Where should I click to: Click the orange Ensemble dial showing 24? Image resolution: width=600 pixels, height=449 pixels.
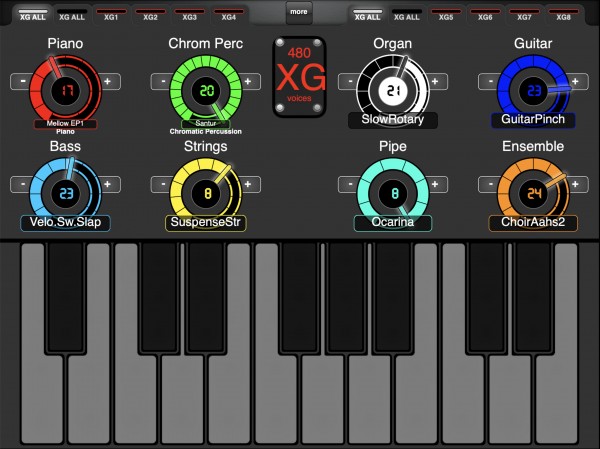click(533, 194)
